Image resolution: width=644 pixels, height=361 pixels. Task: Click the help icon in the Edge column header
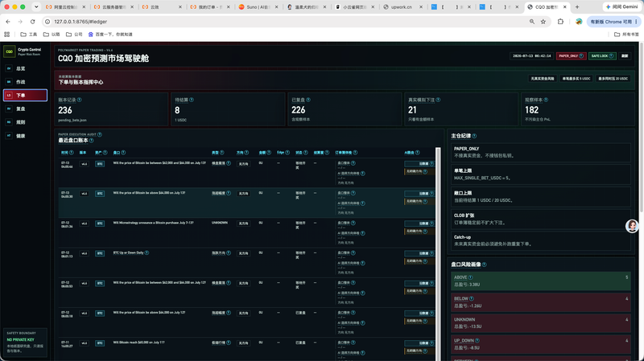tap(287, 153)
